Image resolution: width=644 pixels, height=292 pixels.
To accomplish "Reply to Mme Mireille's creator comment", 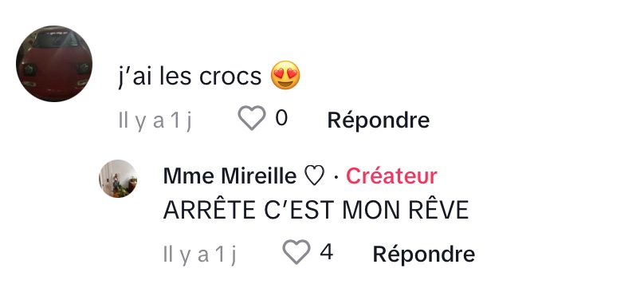I will pyautogui.click(x=423, y=254).
